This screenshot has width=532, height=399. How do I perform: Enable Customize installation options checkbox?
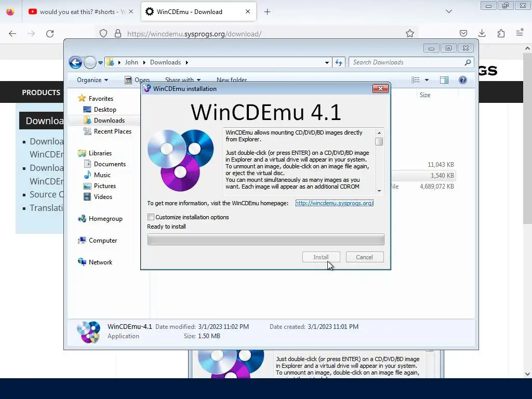click(151, 217)
